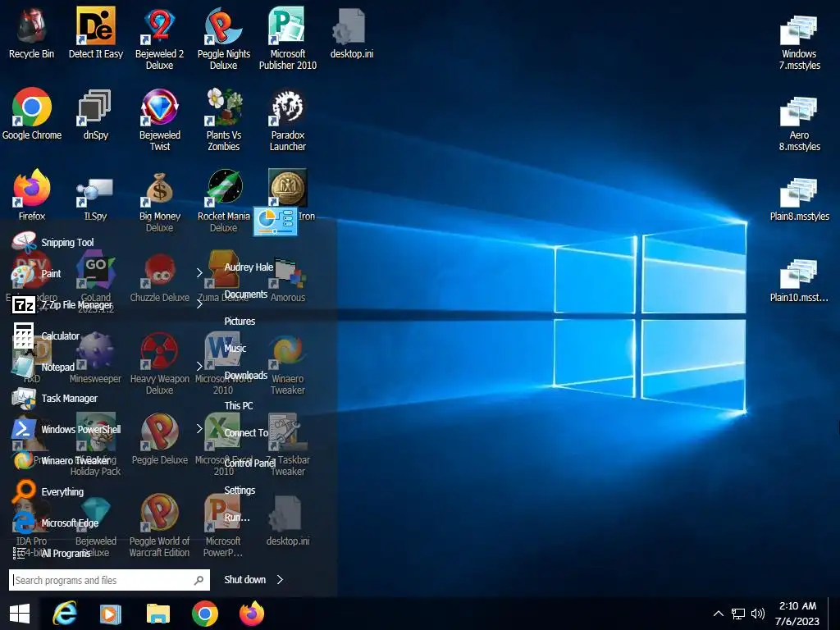Open Documents from Start menu
This screenshot has width=840, height=630.
click(245, 294)
